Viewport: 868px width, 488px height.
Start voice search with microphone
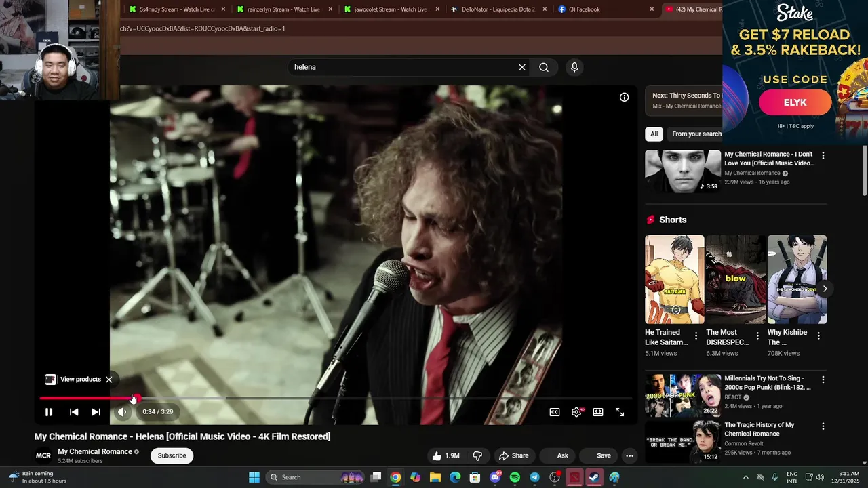point(574,67)
